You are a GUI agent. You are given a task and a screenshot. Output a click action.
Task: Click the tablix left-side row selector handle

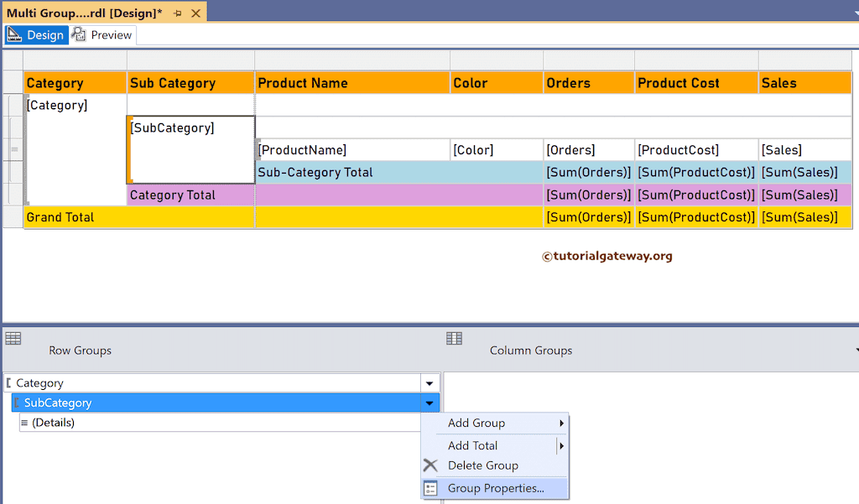pos(13,147)
